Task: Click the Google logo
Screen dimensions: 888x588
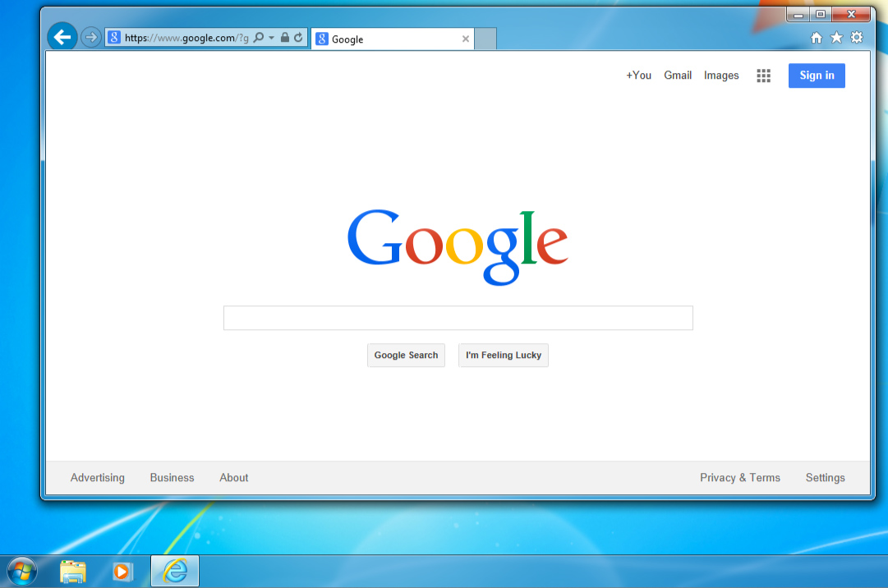Action: point(458,246)
